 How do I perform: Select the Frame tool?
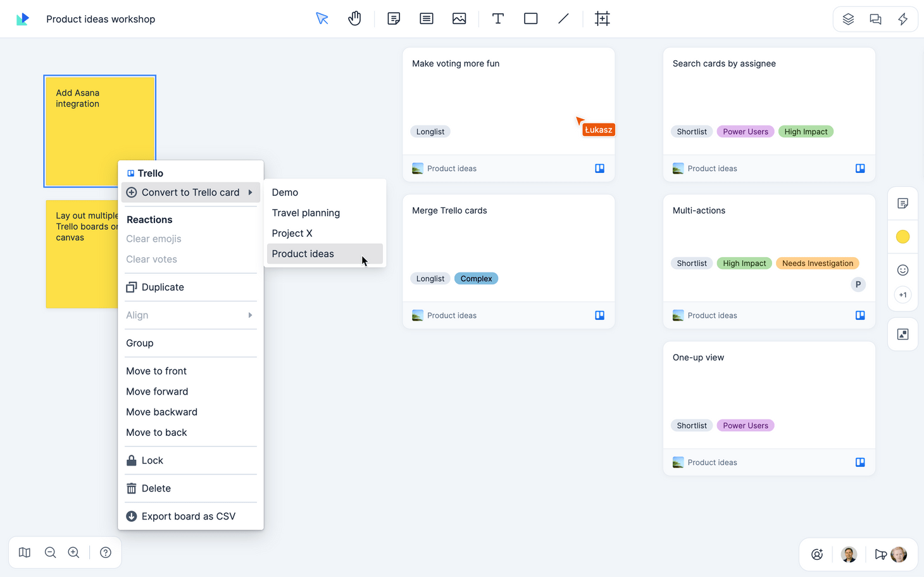pos(602,18)
